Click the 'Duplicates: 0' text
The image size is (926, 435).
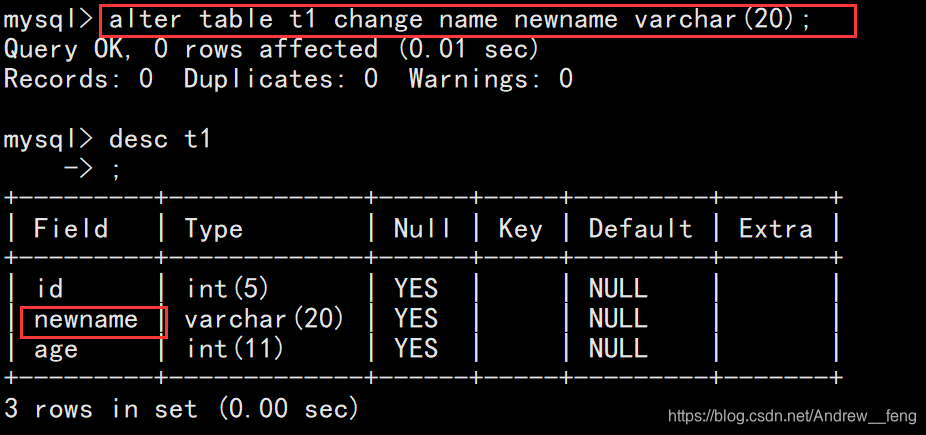click(281, 79)
